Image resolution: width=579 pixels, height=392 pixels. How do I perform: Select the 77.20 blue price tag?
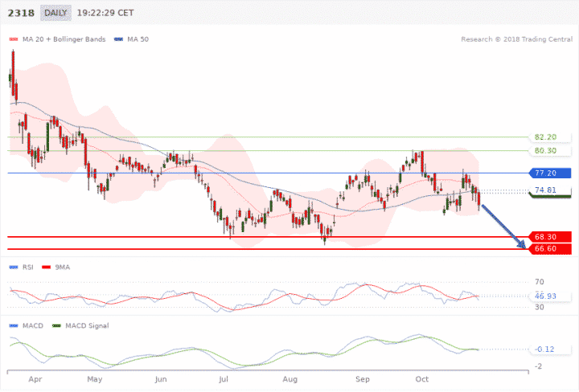click(x=550, y=173)
